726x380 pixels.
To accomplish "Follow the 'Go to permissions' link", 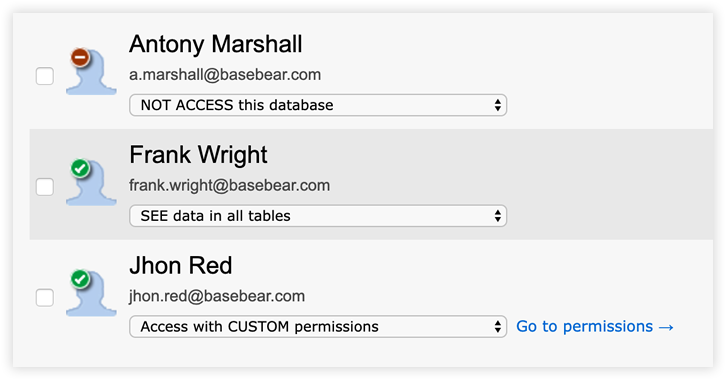I will (595, 326).
